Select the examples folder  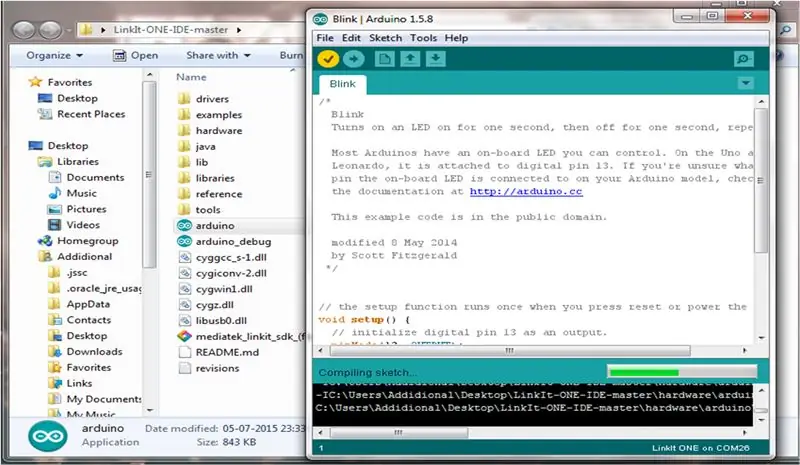210,115
